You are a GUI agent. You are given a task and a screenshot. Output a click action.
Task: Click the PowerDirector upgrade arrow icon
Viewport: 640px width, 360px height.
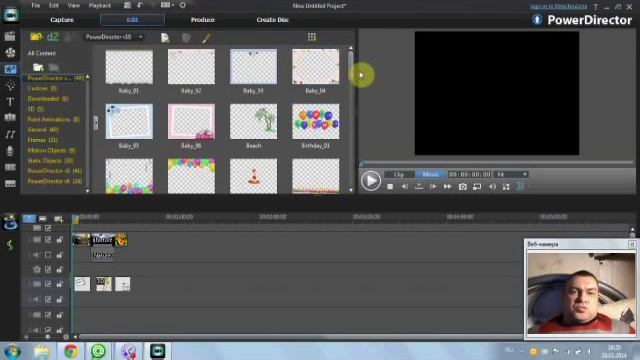pos(537,20)
